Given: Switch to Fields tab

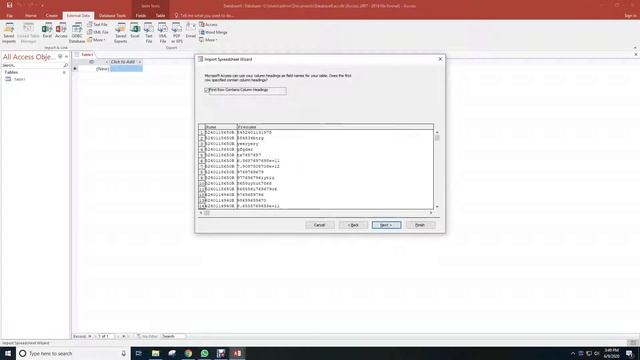Looking at the screenshot, I should (141, 16).
